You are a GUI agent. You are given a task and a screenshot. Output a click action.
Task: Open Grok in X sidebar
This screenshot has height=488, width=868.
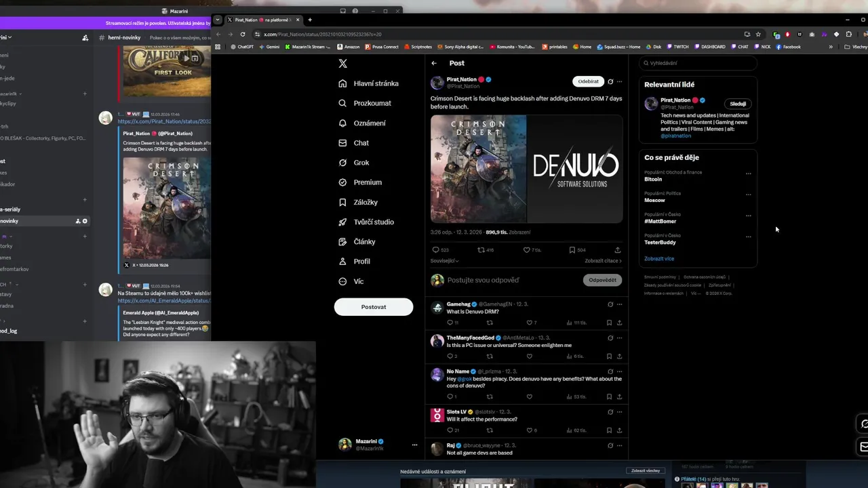point(353,163)
